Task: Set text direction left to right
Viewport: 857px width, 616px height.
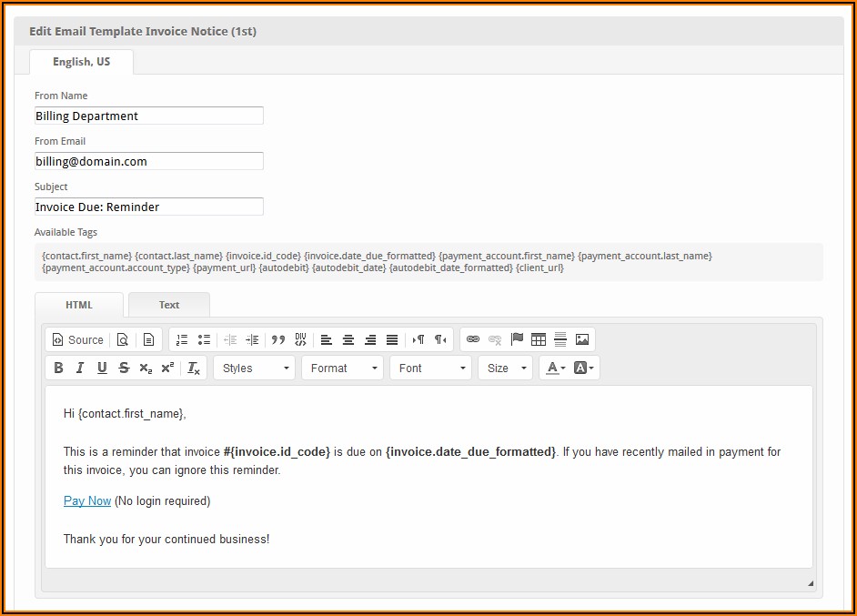Action: coord(418,340)
